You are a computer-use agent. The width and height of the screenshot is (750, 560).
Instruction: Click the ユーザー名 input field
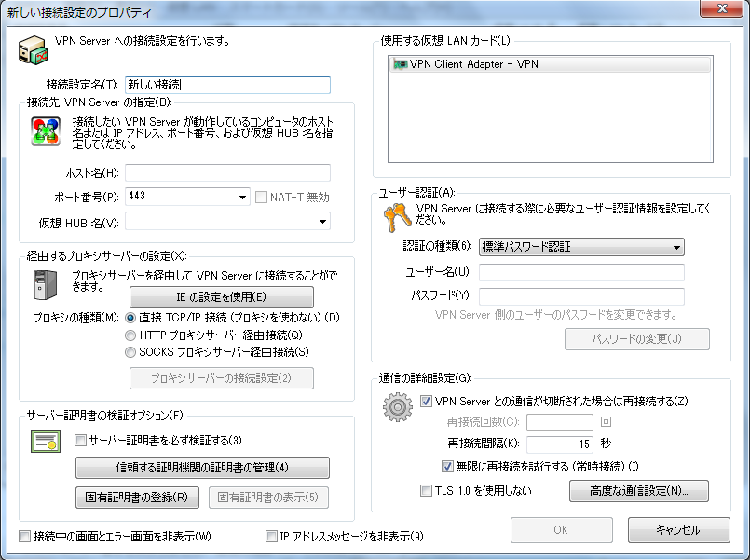click(x=581, y=272)
